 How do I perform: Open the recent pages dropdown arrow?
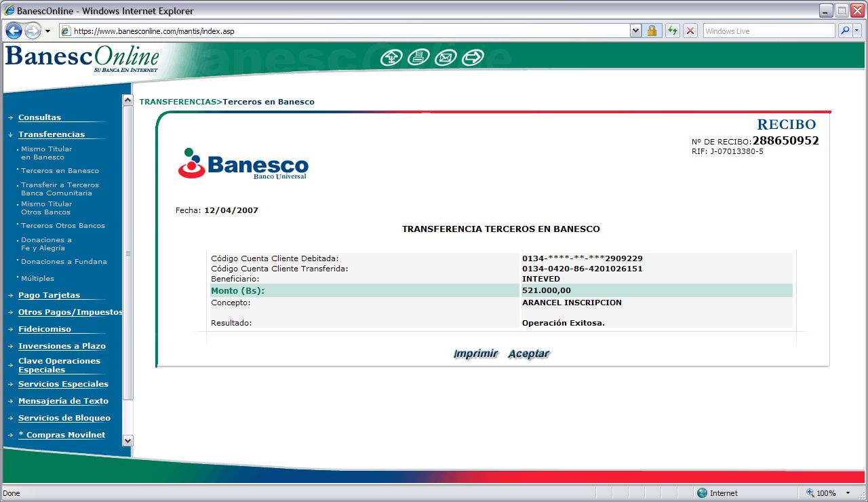pyautogui.click(x=47, y=31)
